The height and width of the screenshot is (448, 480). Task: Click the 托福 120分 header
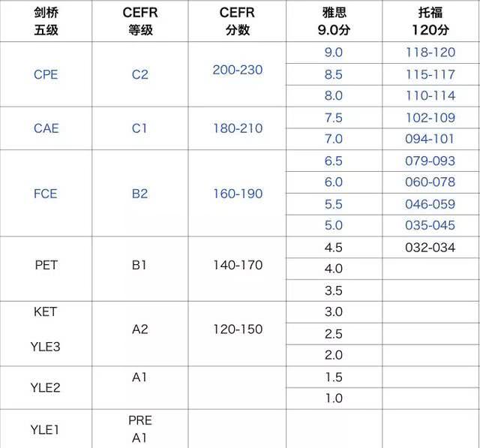tap(430, 21)
